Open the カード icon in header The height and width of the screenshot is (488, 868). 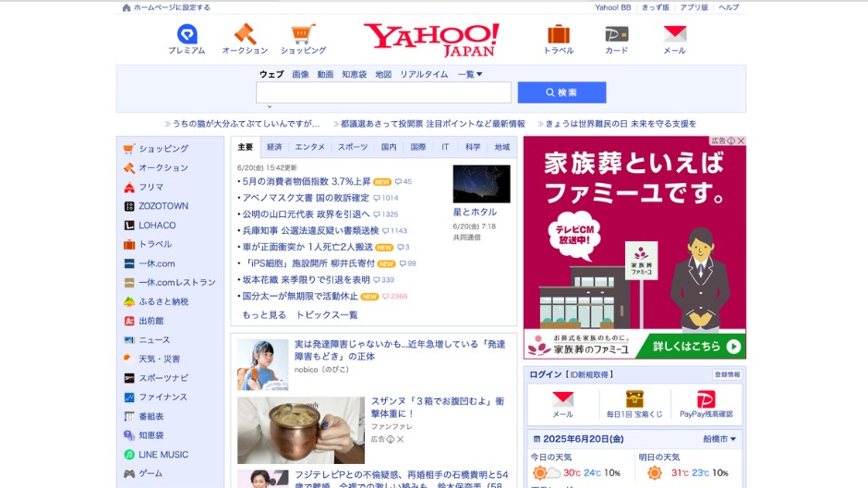[x=617, y=34]
